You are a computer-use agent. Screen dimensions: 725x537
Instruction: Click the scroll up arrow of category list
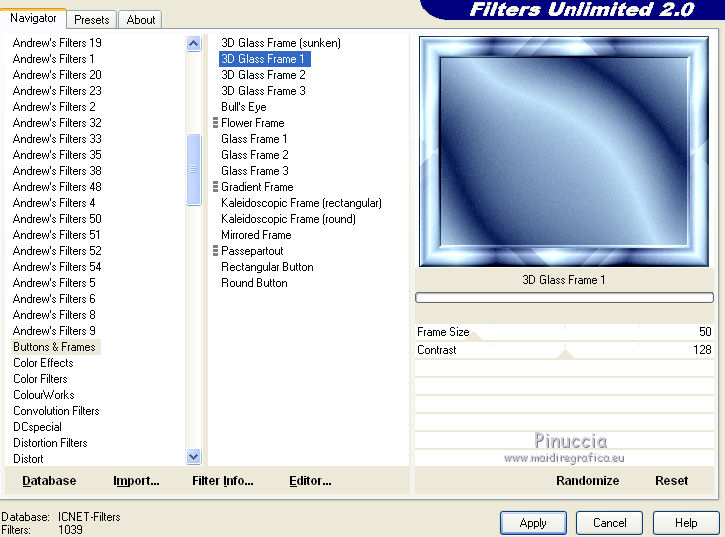[194, 44]
